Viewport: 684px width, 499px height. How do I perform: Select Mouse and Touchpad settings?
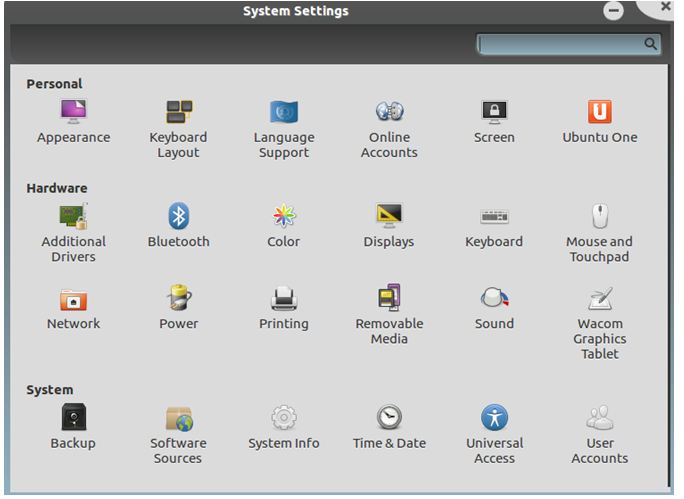tap(599, 216)
